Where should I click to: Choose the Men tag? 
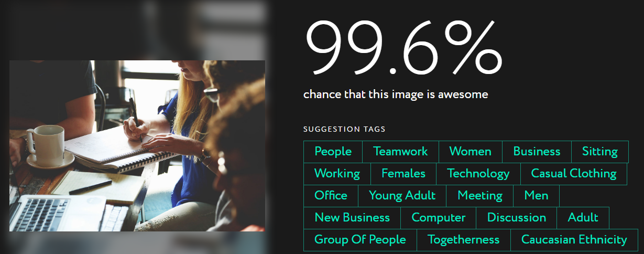tap(537, 196)
